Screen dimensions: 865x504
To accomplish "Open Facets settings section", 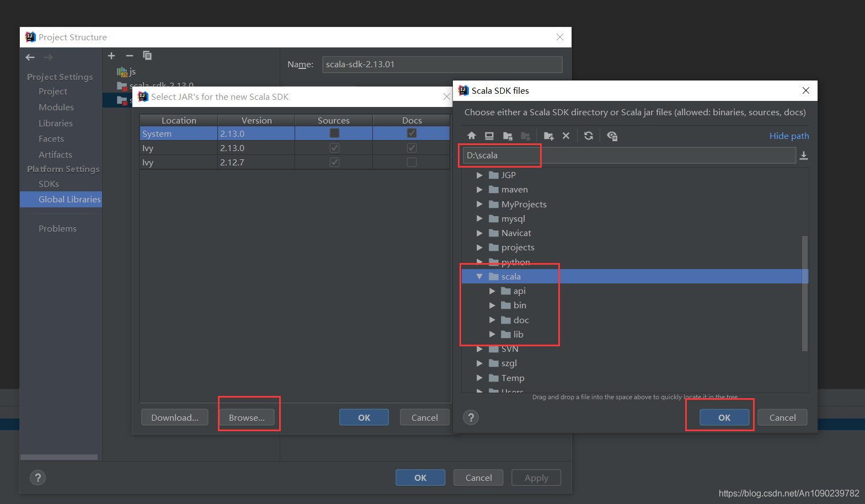I will click(x=51, y=139).
